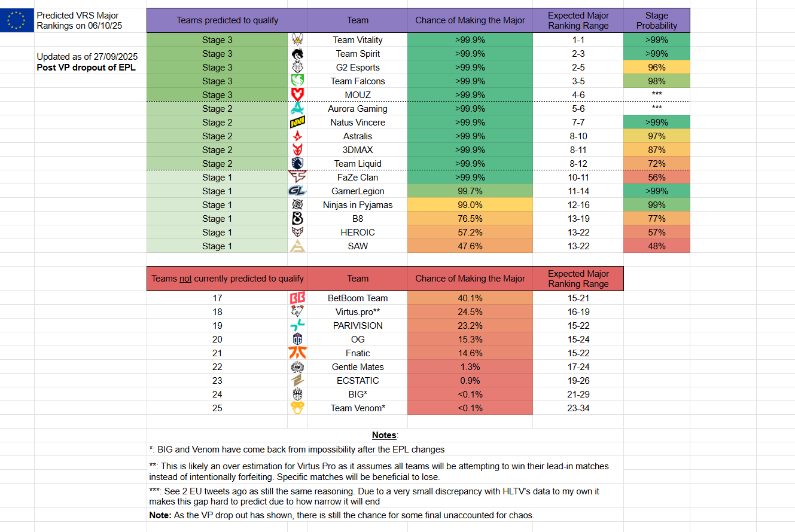Select the "Teams predicted to qualify" header cell
795x532 pixels.
click(x=227, y=20)
